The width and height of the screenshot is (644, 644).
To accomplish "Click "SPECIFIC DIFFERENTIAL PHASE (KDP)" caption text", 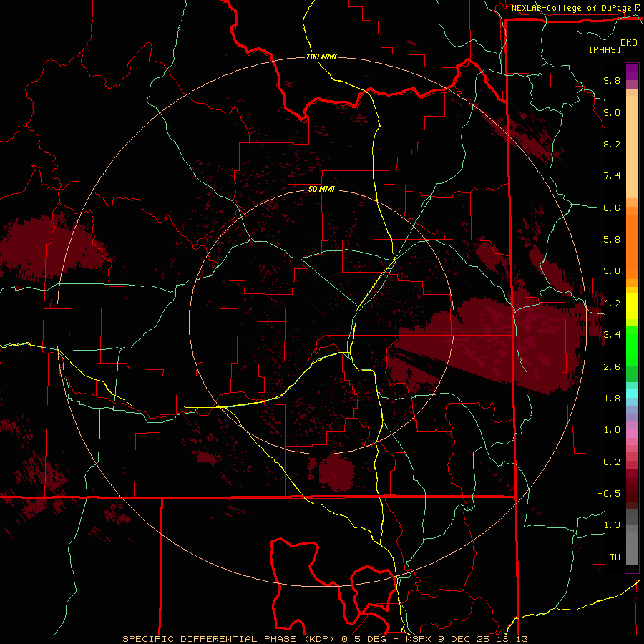I will click(230, 639).
